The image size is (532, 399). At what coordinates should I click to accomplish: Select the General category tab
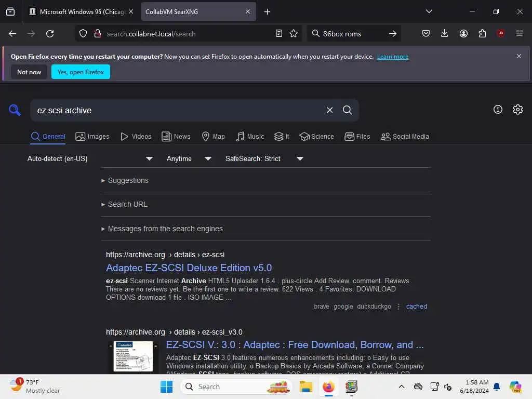(48, 137)
